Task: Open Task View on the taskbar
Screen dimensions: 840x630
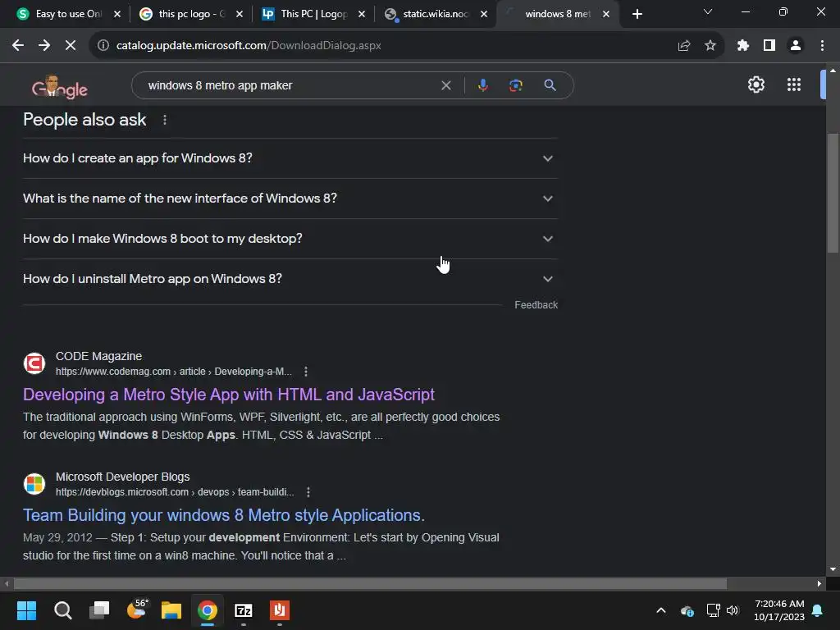Action: pos(99,610)
